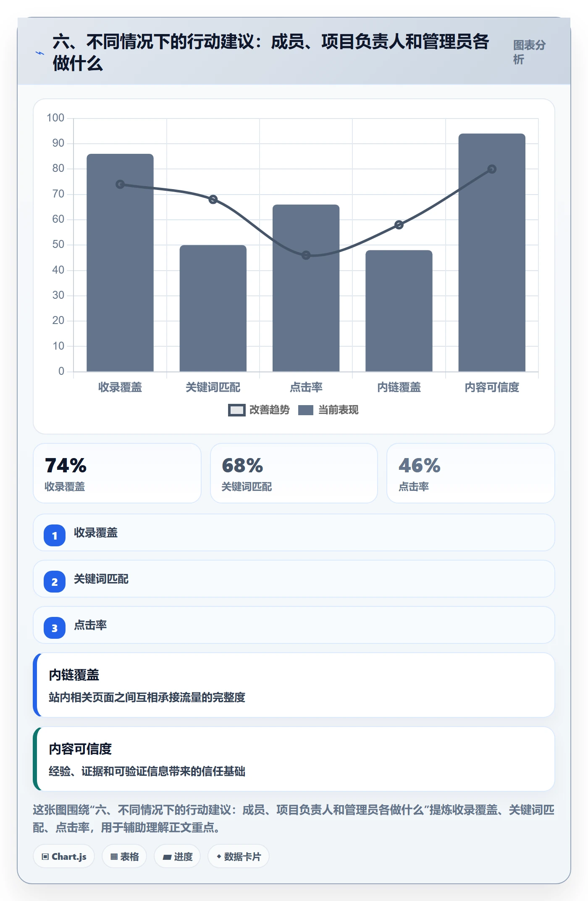The image size is (588, 901).
Task: Click the diamond icon in 数据卡片 tag
Action: pyautogui.click(x=219, y=856)
